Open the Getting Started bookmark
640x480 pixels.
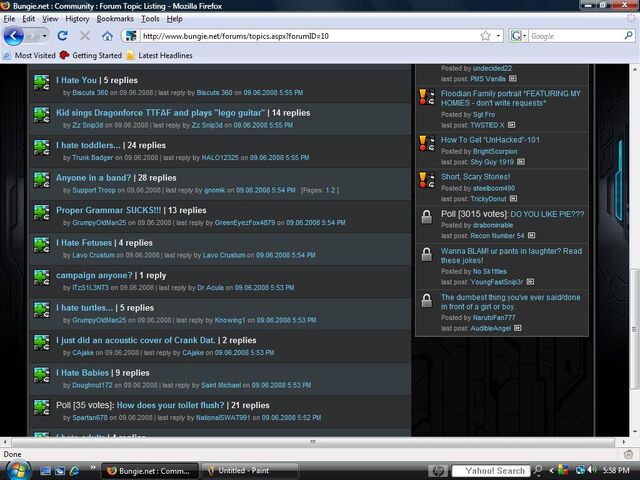pos(91,56)
